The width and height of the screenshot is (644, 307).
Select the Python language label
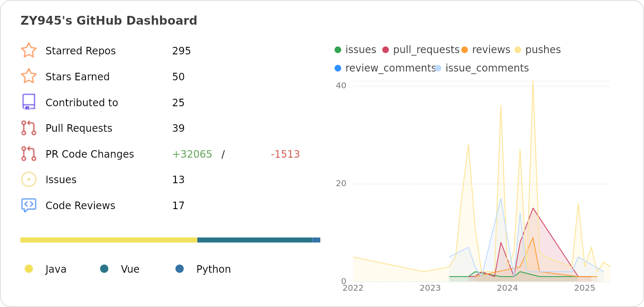click(x=213, y=269)
